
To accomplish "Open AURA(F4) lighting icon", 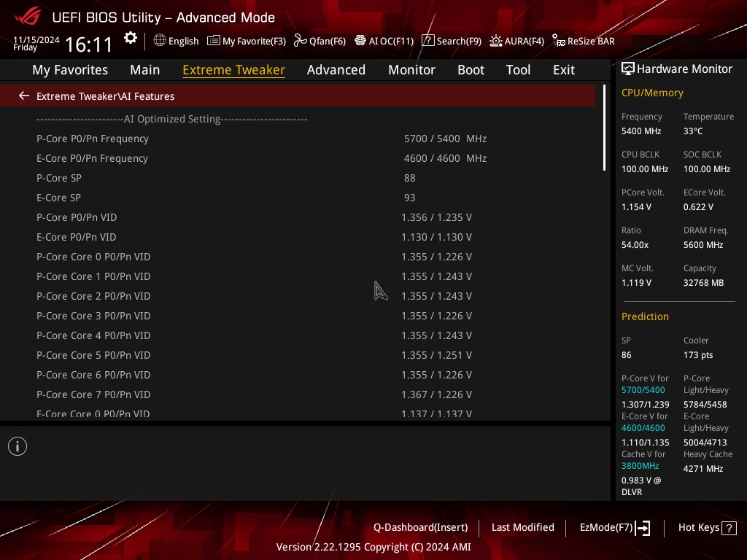I will (x=496, y=41).
